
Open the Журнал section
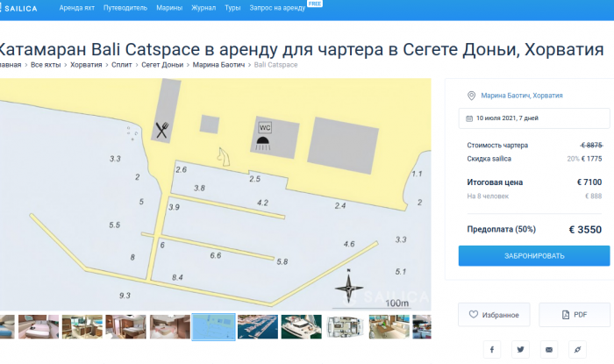click(x=203, y=8)
